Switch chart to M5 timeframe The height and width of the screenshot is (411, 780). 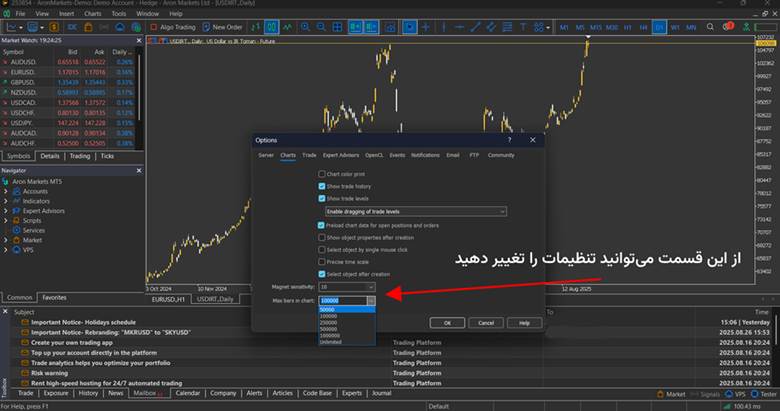coord(580,27)
